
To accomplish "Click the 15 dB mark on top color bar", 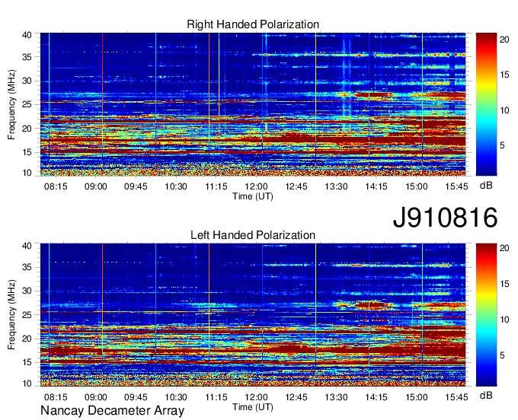I will [x=504, y=75].
